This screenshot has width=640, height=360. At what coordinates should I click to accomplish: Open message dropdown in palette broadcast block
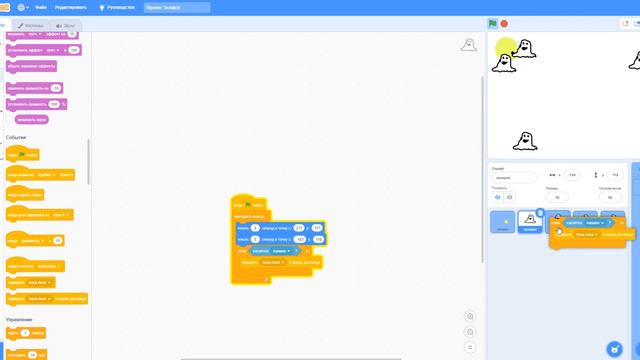coord(40,282)
